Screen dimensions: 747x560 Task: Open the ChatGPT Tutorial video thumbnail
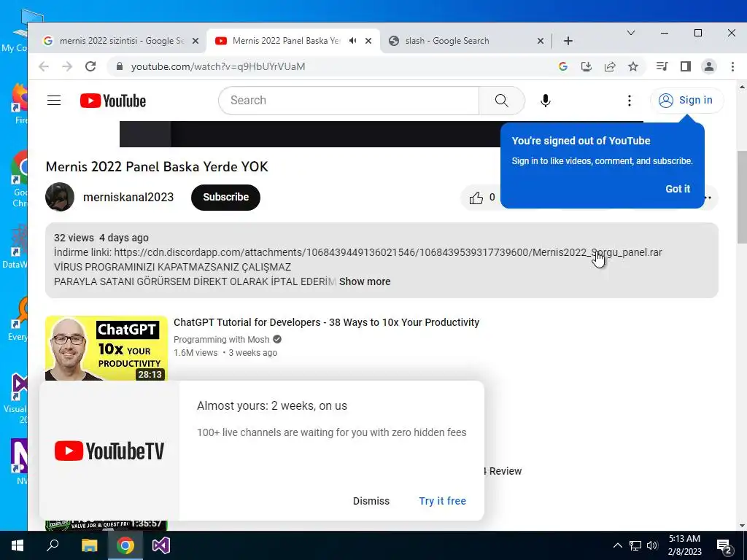(x=107, y=348)
